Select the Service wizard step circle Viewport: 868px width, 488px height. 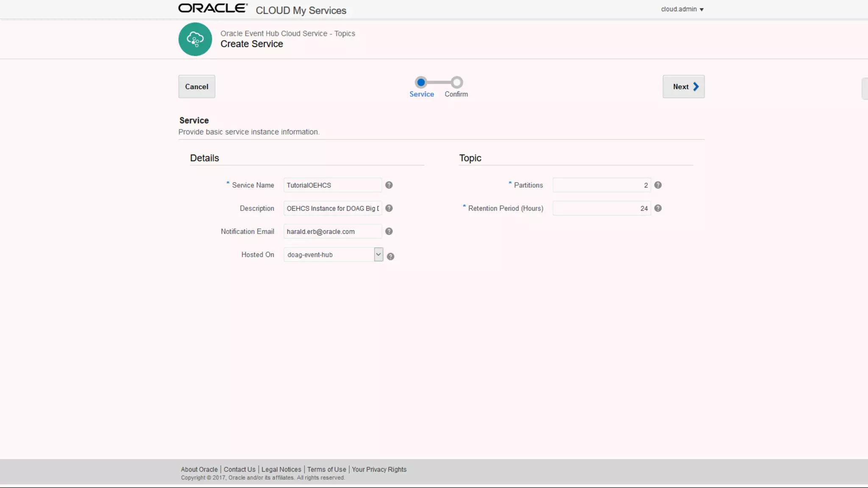click(x=421, y=82)
